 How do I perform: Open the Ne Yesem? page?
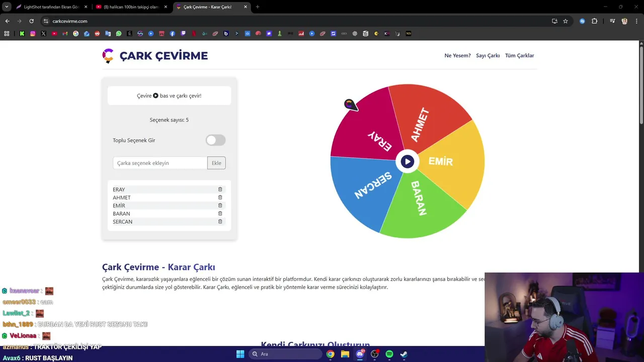[x=457, y=55]
